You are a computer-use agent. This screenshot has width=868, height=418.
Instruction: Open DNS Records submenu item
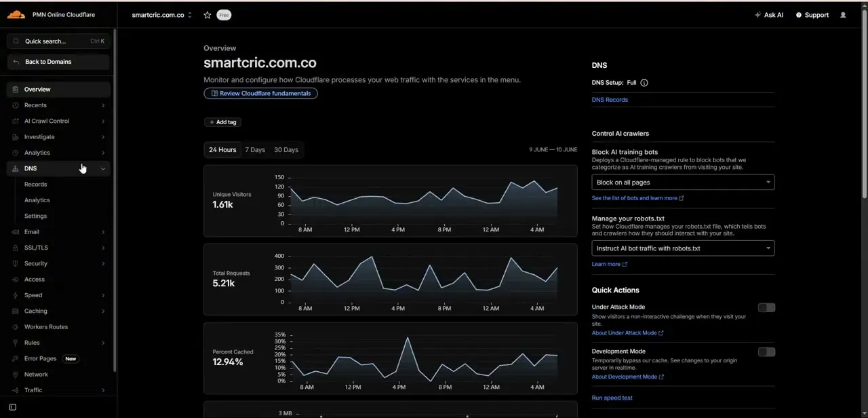(36, 185)
